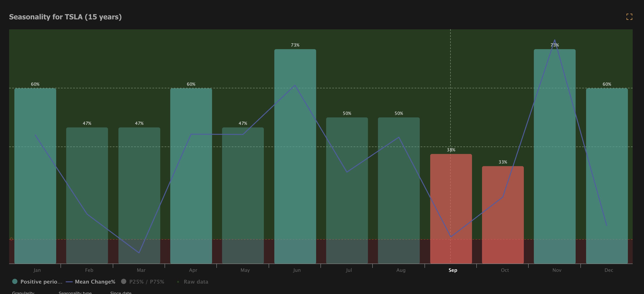This screenshot has width=644, height=294.
Task: Click the Seasonality for TSLA title
Action: (x=65, y=17)
